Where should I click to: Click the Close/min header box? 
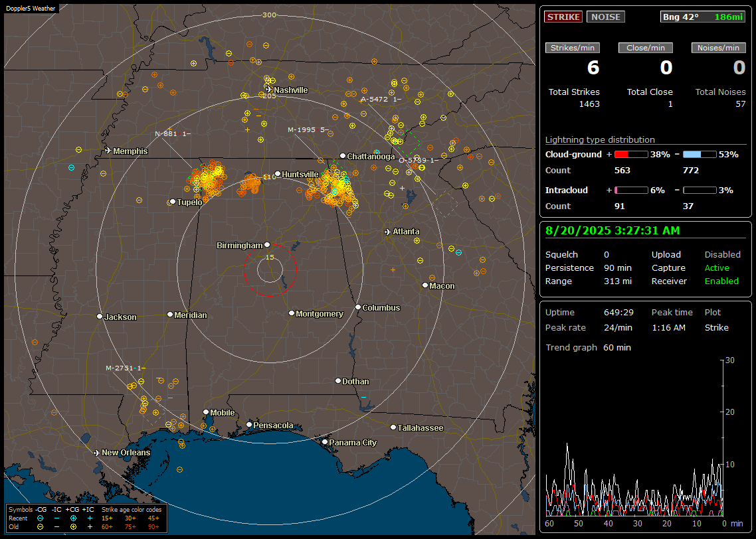click(646, 48)
